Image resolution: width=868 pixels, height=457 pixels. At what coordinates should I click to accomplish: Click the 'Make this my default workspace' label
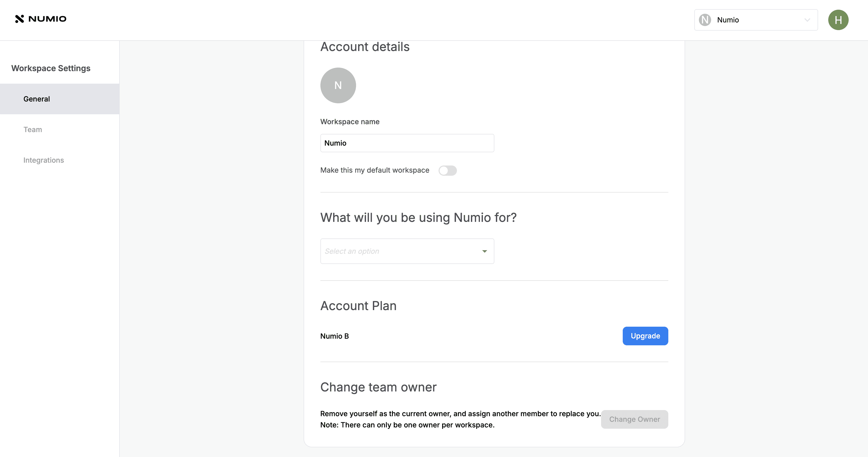pyautogui.click(x=374, y=170)
